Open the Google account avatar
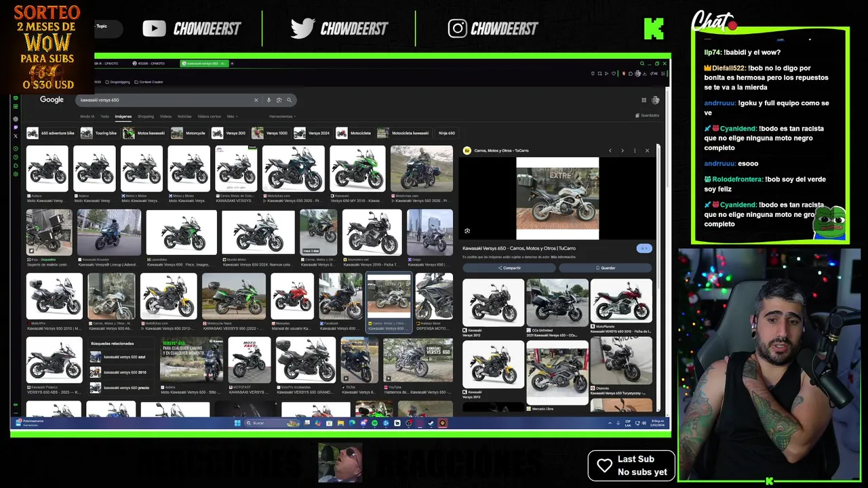Image resolution: width=868 pixels, height=488 pixels. click(656, 100)
